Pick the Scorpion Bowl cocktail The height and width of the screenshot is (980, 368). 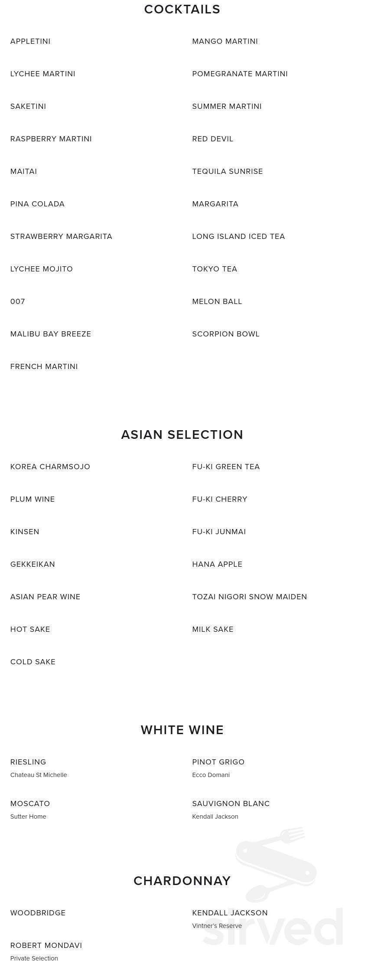(x=225, y=334)
